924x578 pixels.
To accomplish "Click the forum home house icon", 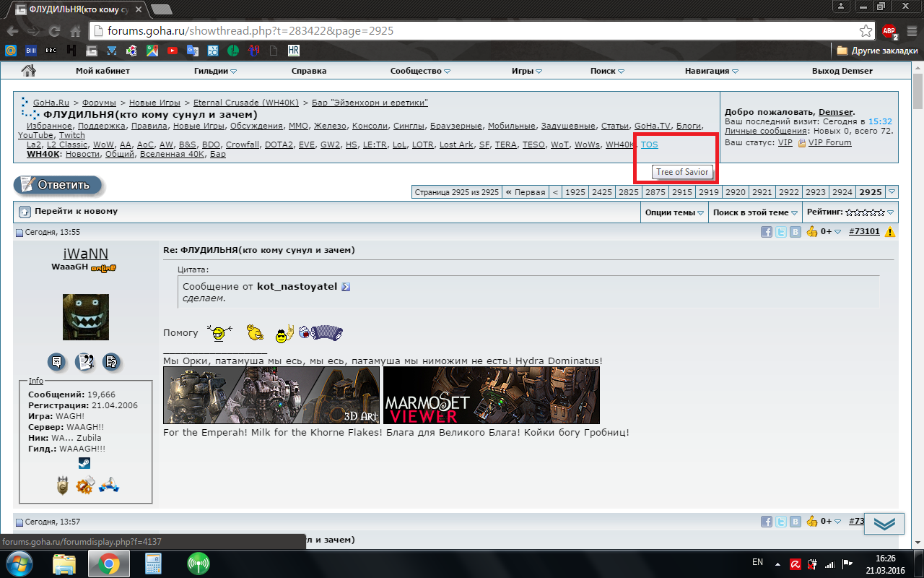I will pyautogui.click(x=28, y=71).
